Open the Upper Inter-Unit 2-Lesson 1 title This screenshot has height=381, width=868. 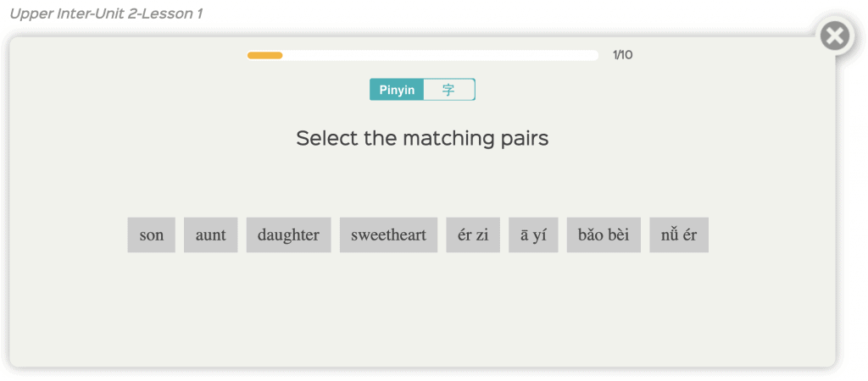point(106,14)
